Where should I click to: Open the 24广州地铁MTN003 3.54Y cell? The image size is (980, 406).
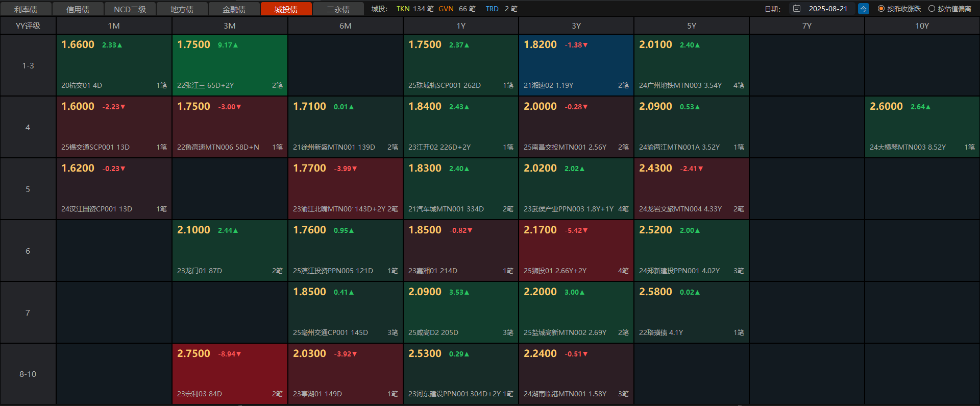[x=692, y=65]
